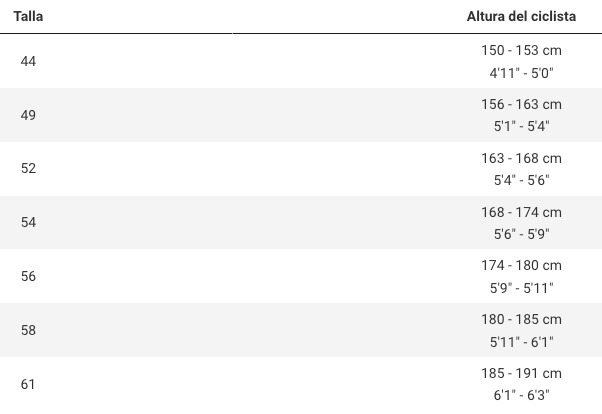The height and width of the screenshot is (414, 602).
Task: Click the 4'11" - 5'0" height range
Action: point(521,73)
